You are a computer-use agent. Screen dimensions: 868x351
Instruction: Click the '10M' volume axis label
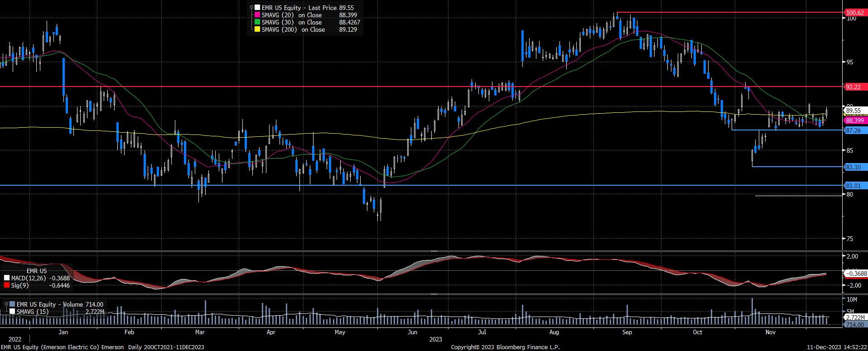click(x=851, y=300)
